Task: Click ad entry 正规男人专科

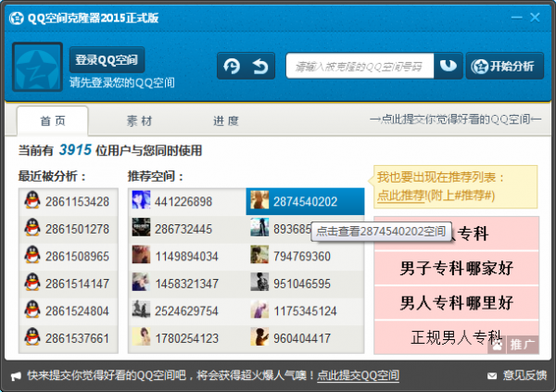Action: pyautogui.click(x=456, y=337)
